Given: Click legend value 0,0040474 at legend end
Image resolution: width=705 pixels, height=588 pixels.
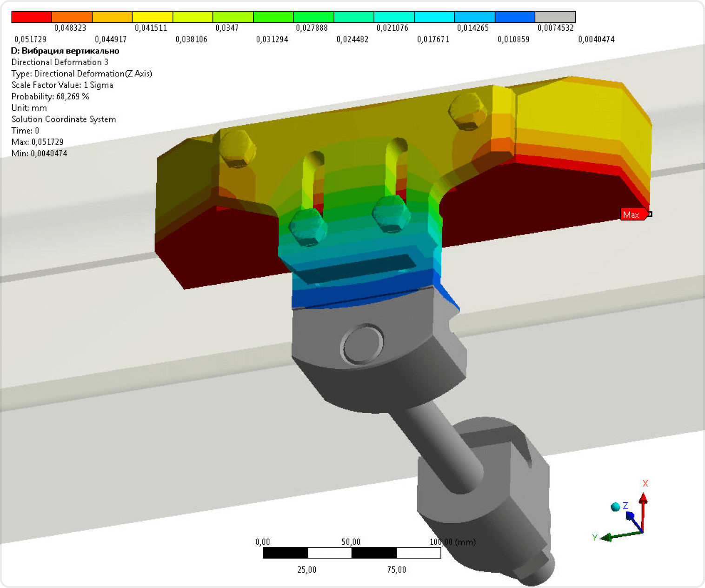Looking at the screenshot, I should pyautogui.click(x=596, y=40).
